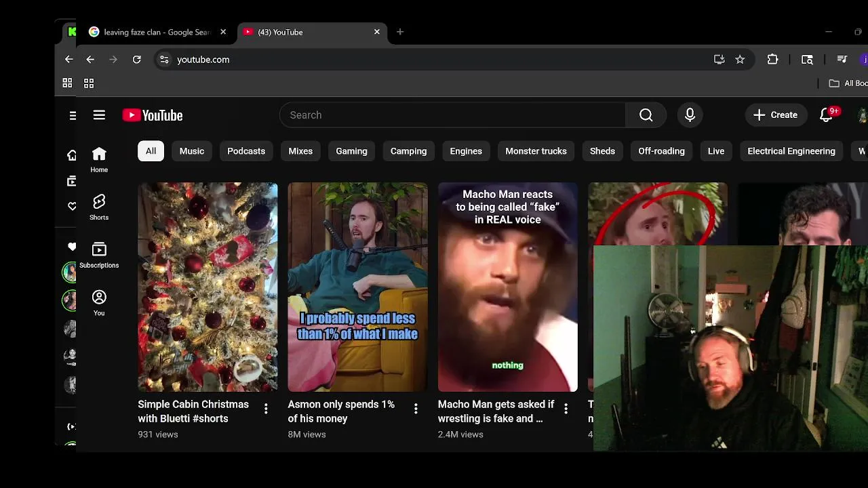Viewport: 868px width, 488px height.
Task: Open the Macho Man short thumbnail
Action: [507, 287]
